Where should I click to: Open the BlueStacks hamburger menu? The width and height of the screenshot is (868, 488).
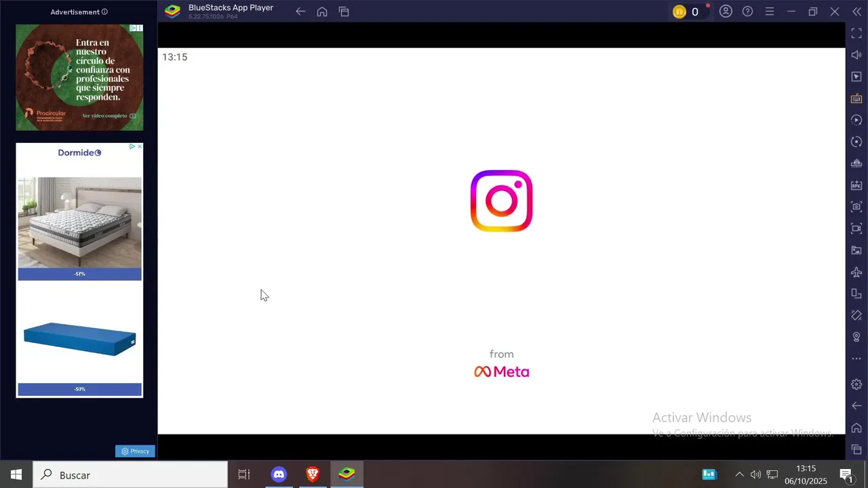coord(769,12)
